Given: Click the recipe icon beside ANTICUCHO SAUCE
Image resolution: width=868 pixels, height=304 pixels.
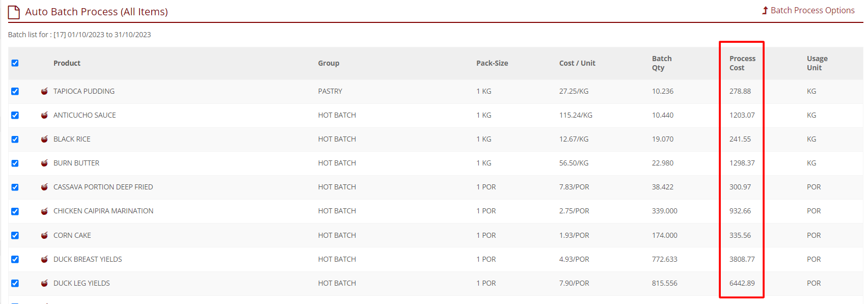Looking at the screenshot, I should tap(44, 115).
